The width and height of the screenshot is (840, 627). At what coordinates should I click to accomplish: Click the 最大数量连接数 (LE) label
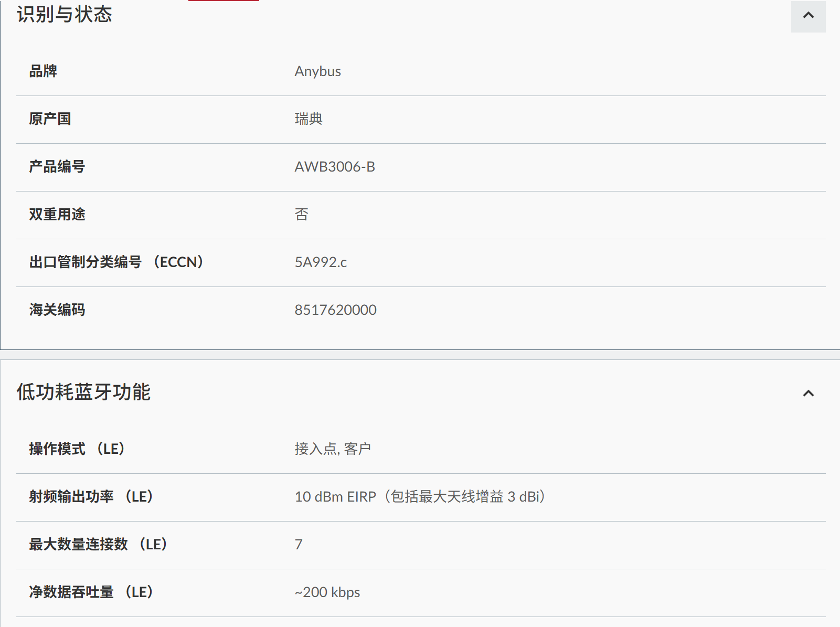(x=98, y=545)
